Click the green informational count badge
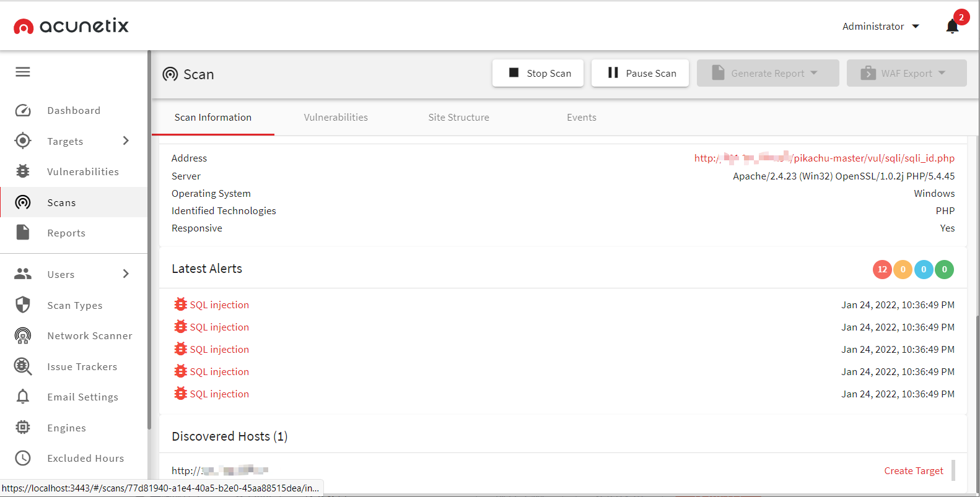 point(944,269)
